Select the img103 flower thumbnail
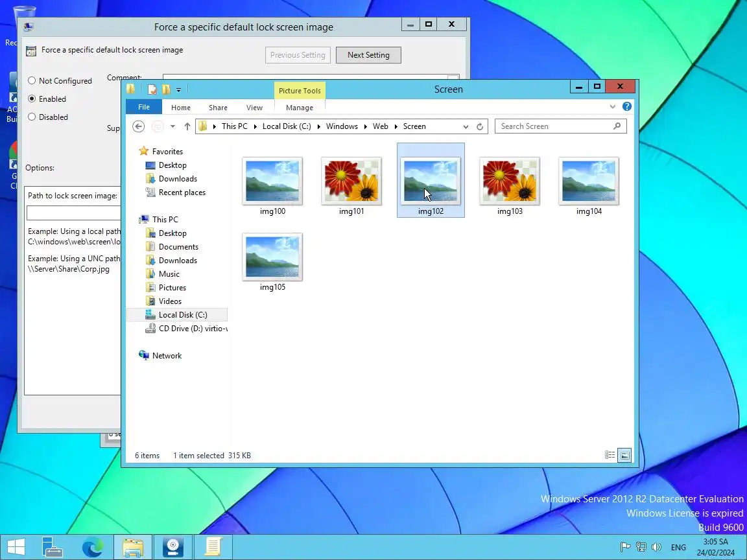 [510, 181]
